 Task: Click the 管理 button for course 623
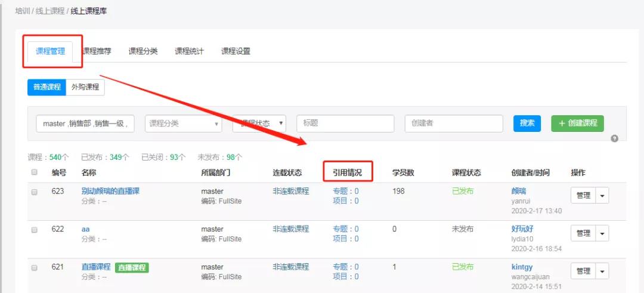(583, 196)
